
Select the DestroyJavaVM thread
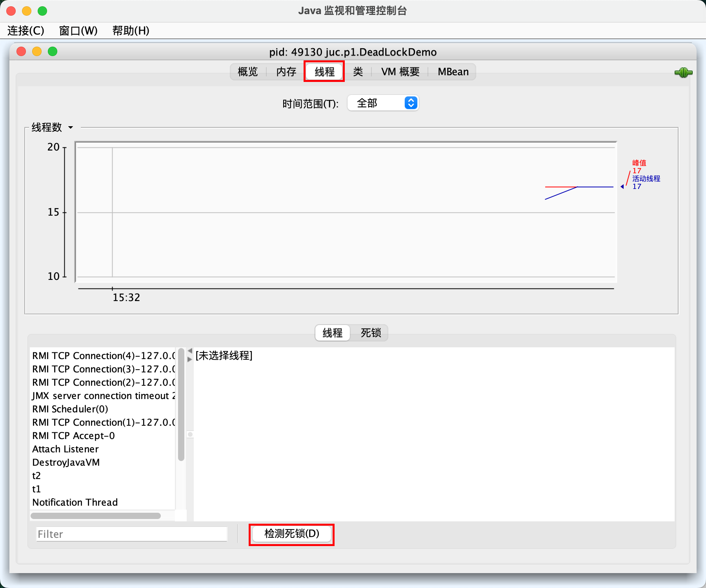pos(103,462)
